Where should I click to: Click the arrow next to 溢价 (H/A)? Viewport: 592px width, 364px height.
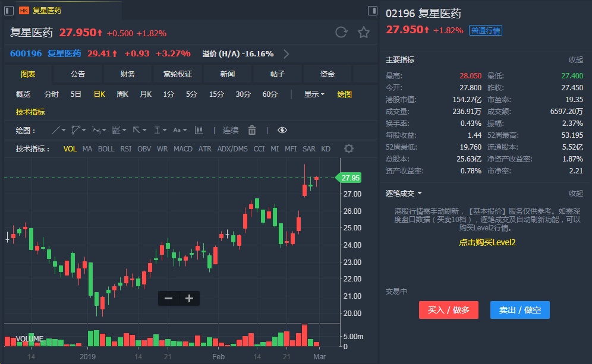[286, 53]
